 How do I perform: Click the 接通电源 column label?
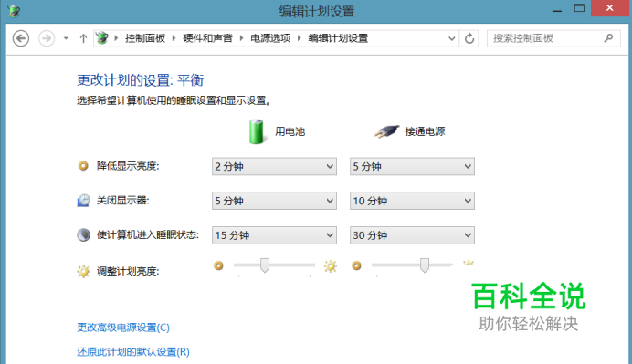click(425, 131)
